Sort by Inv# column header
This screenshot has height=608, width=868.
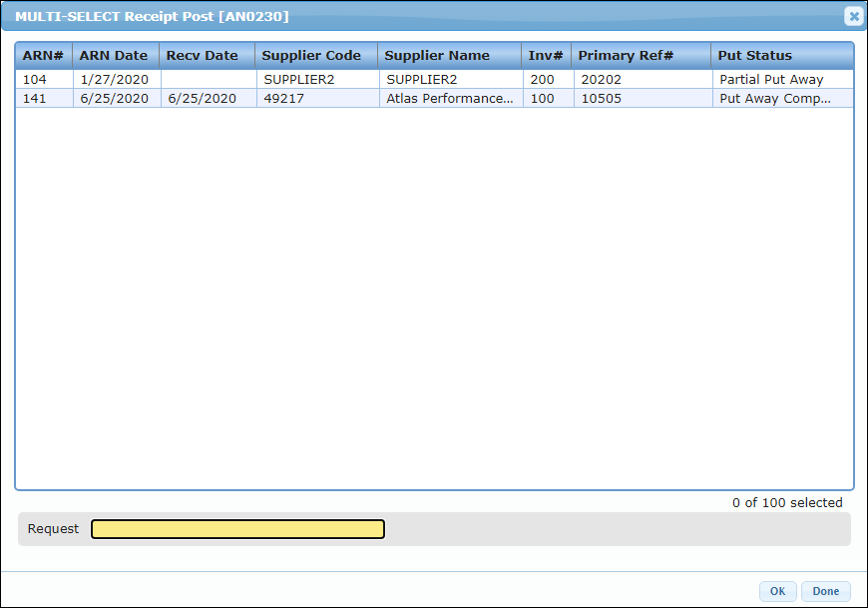[x=546, y=55]
